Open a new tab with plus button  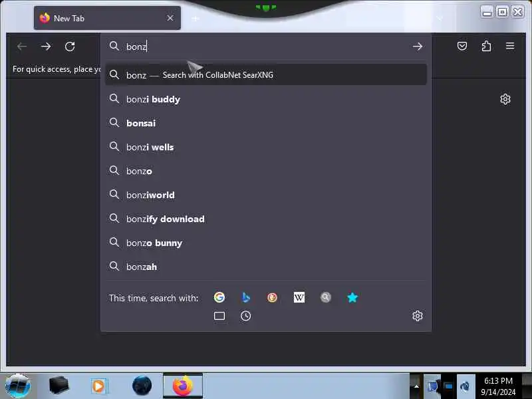tap(195, 19)
